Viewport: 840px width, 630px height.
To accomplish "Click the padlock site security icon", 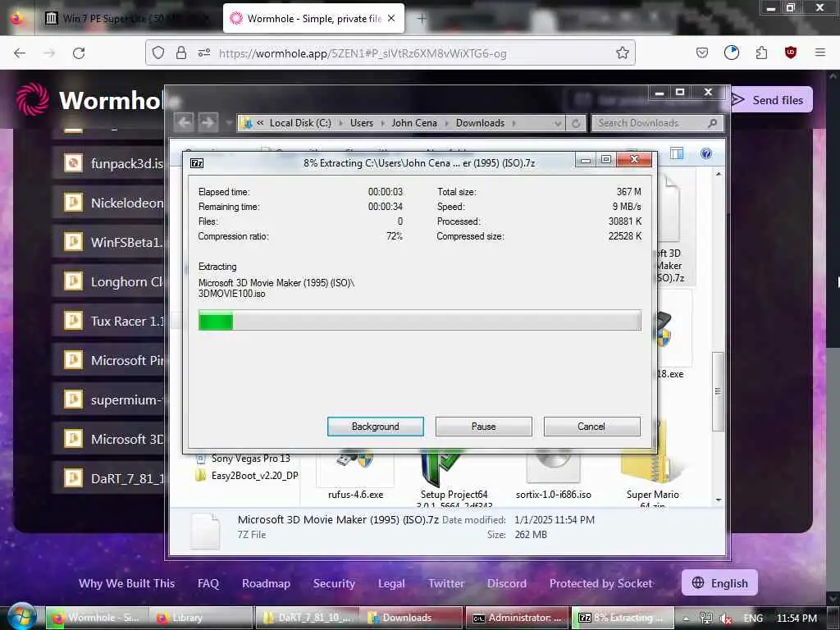I will click(181, 52).
